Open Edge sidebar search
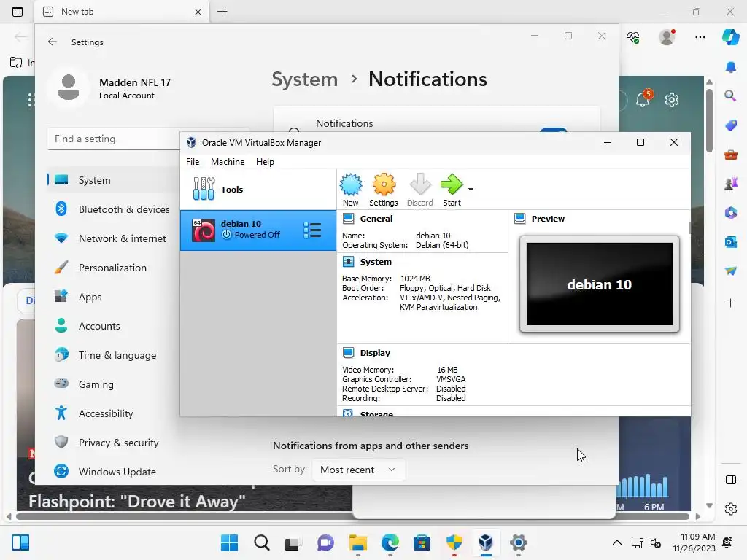747x560 pixels. point(730,96)
